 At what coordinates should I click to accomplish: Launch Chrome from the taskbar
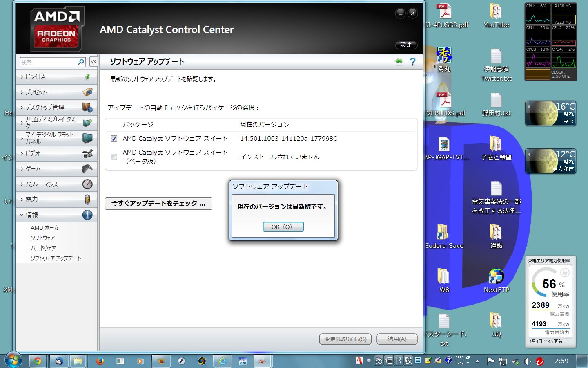coord(38,361)
